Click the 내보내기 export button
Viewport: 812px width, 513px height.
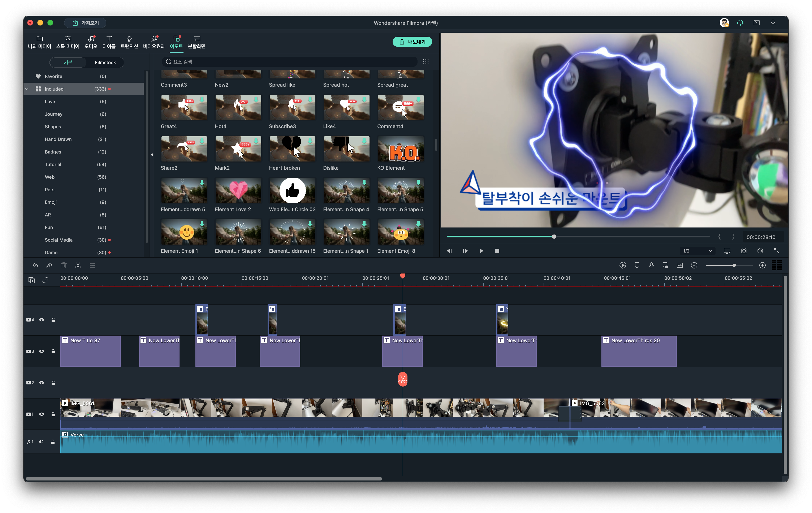click(412, 42)
